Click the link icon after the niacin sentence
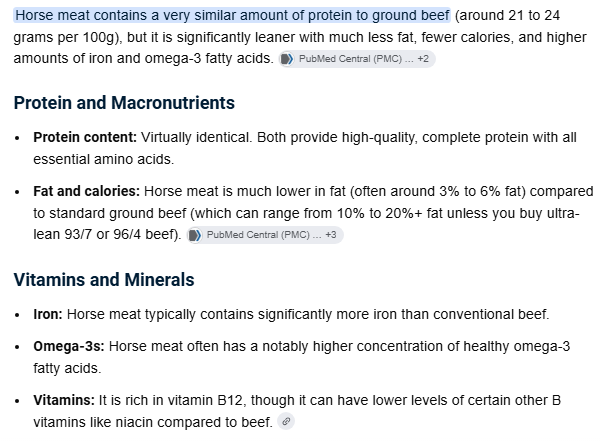 (286, 422)
